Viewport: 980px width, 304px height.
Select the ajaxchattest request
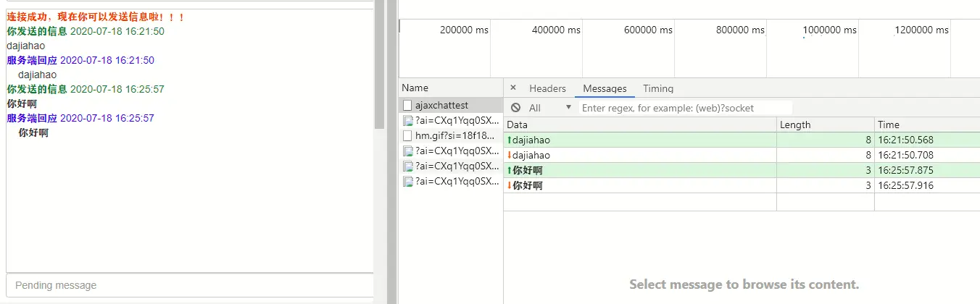pos(451,106)
